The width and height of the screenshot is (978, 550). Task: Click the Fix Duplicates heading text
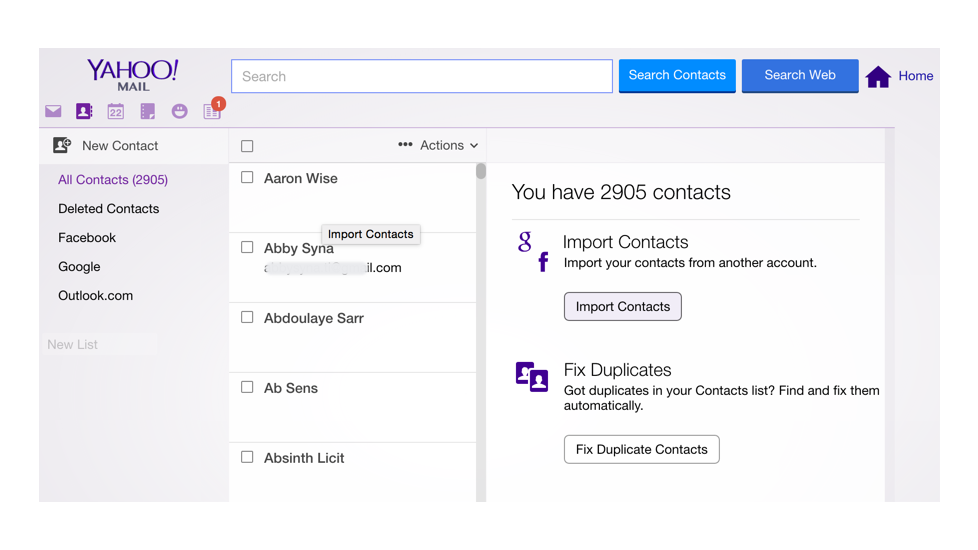pos(617,370)
